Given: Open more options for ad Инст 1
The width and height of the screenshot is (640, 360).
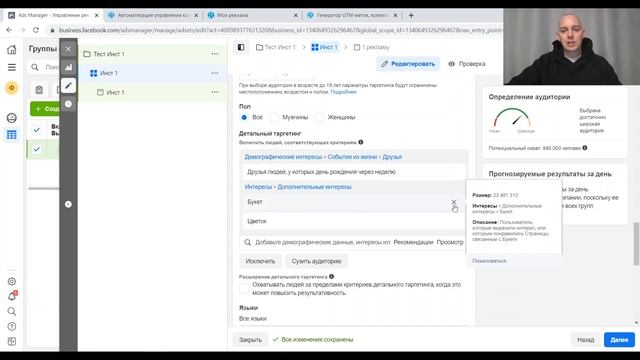Looking at the screenshot, I should click(215, 92).
